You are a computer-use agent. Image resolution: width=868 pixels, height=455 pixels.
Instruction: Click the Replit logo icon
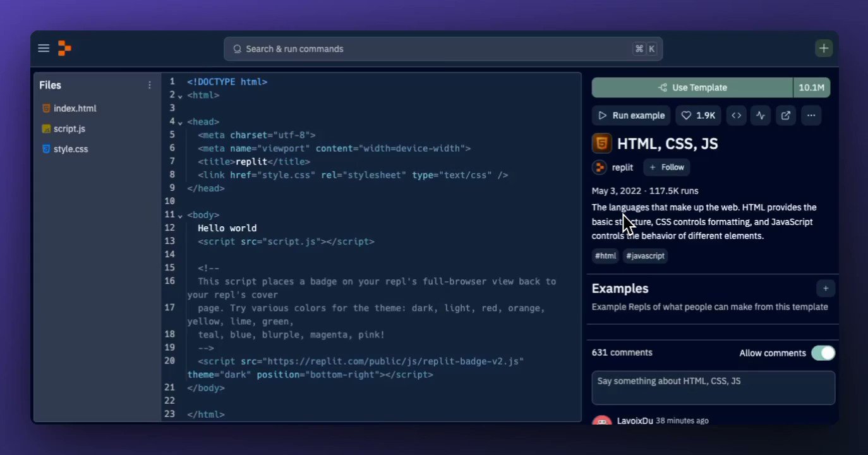tap(64, 48)
